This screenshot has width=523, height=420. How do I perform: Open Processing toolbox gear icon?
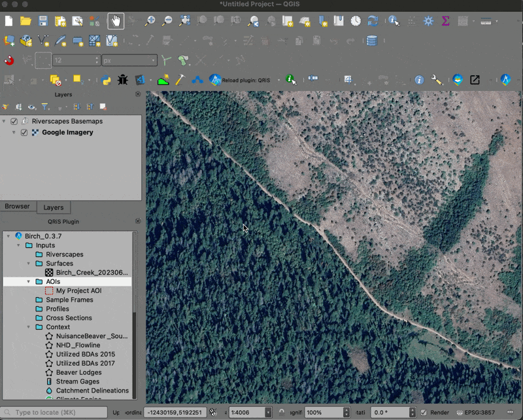pos(428,21)
